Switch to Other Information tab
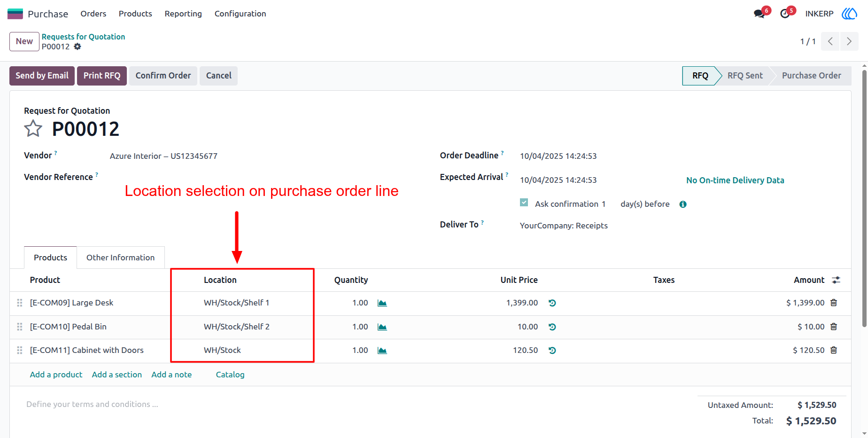868x438 pixels. (x=120, y=258)
